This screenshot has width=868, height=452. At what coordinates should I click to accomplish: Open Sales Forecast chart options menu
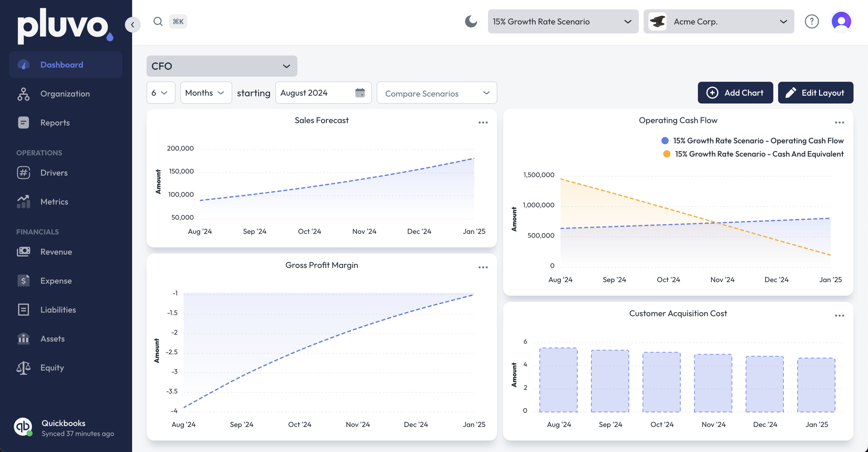483,123
